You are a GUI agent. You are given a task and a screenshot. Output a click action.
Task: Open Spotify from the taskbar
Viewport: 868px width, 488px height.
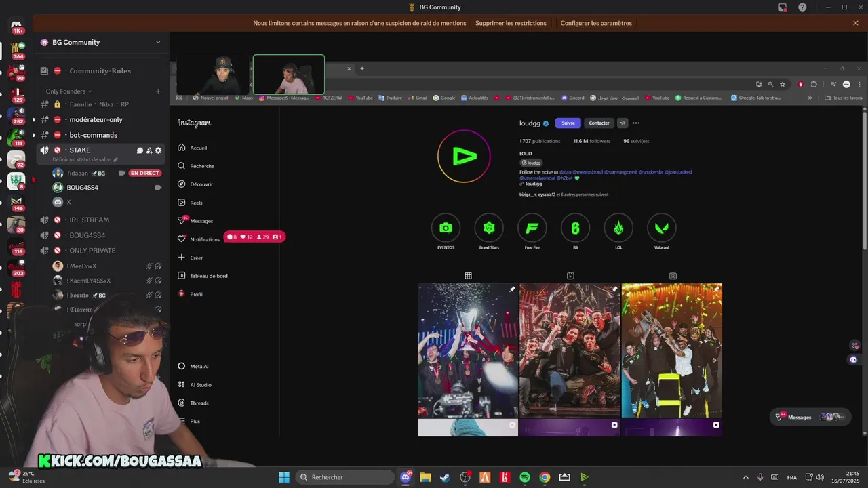pos(525,477)
